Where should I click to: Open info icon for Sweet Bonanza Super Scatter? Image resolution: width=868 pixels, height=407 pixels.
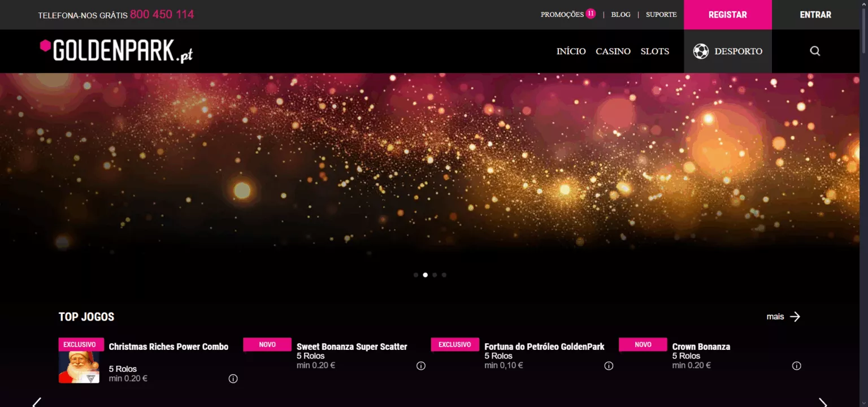[420, 366]
